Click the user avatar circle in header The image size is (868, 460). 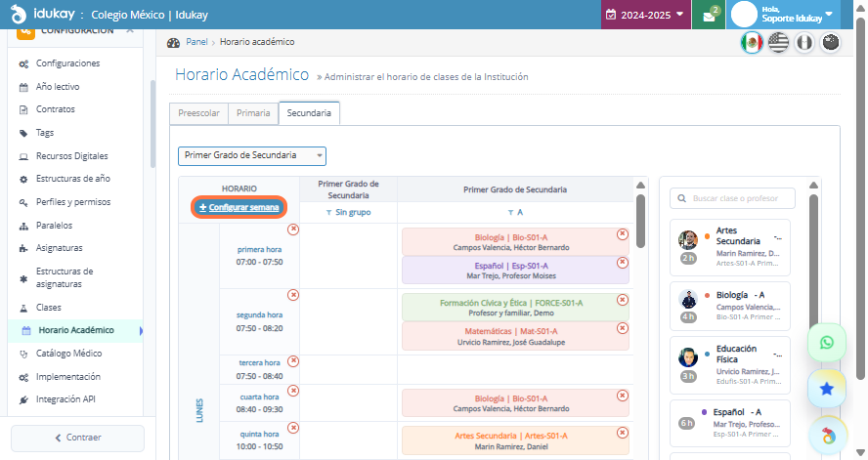pyautogui.click(x=744, y=15)
